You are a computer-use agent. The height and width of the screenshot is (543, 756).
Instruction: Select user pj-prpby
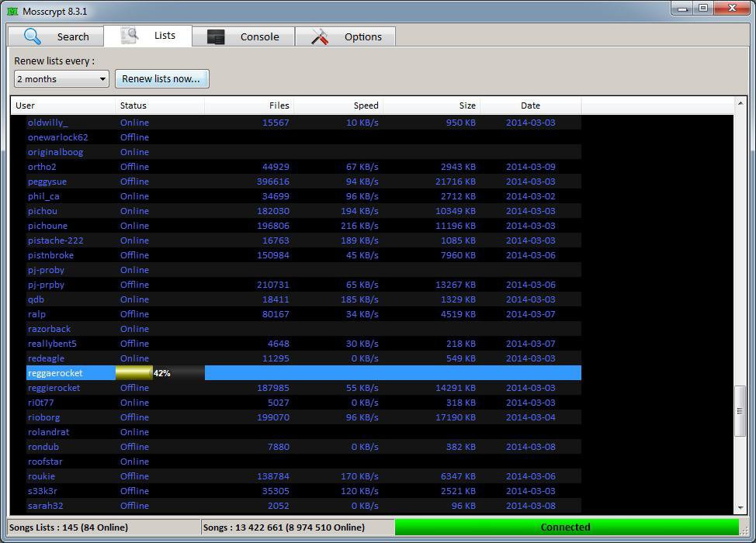coord(46,285)
